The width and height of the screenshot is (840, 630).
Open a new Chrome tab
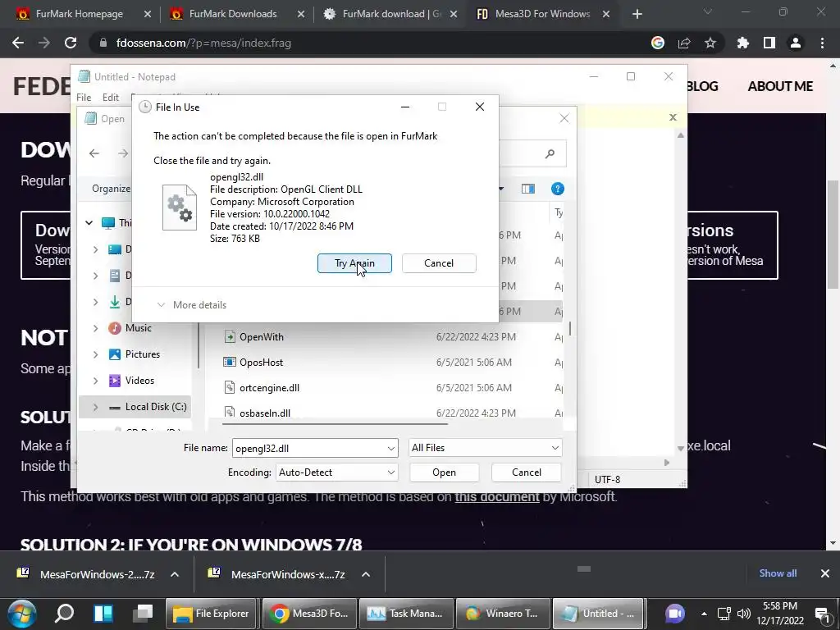point(637,14)
